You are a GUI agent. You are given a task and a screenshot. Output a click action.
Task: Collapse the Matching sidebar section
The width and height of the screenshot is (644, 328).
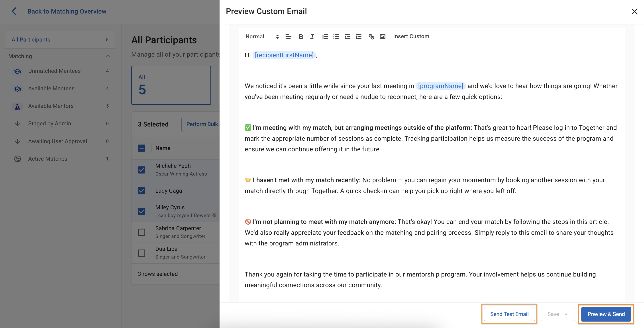point(108,56)
